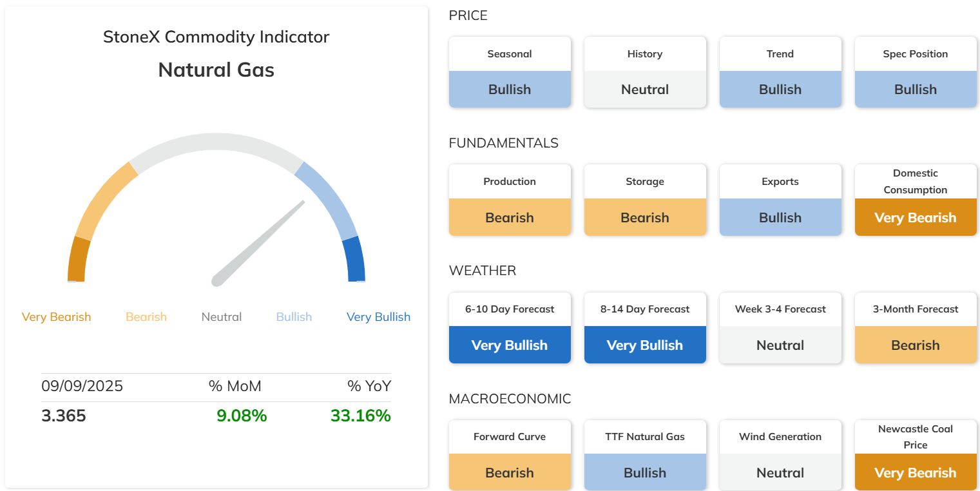Screen dimensions: 980x491
Task: Click the Storage fundamentals card
Action: click(x=645, y=200)
